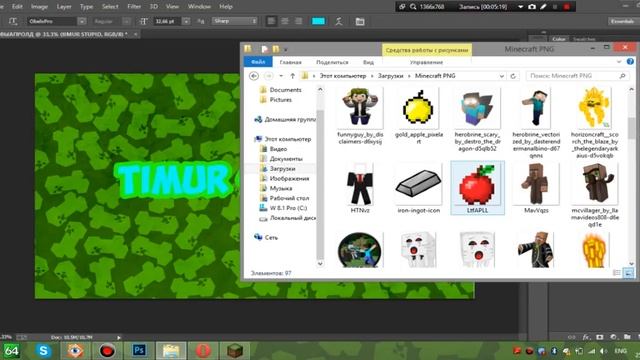This screenshot has height=360, width=640.
Task: Open Skype from the taskbar
Action: point(43,351)
